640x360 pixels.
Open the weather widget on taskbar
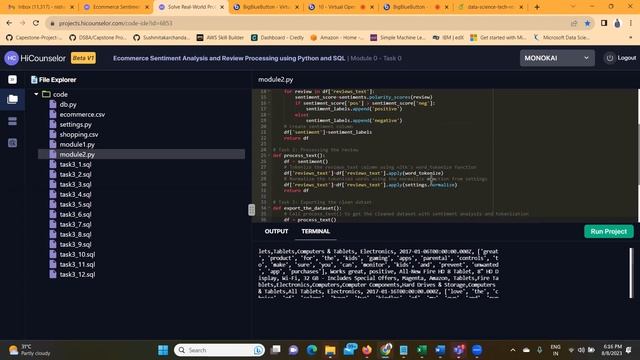[x=29, y=350]
